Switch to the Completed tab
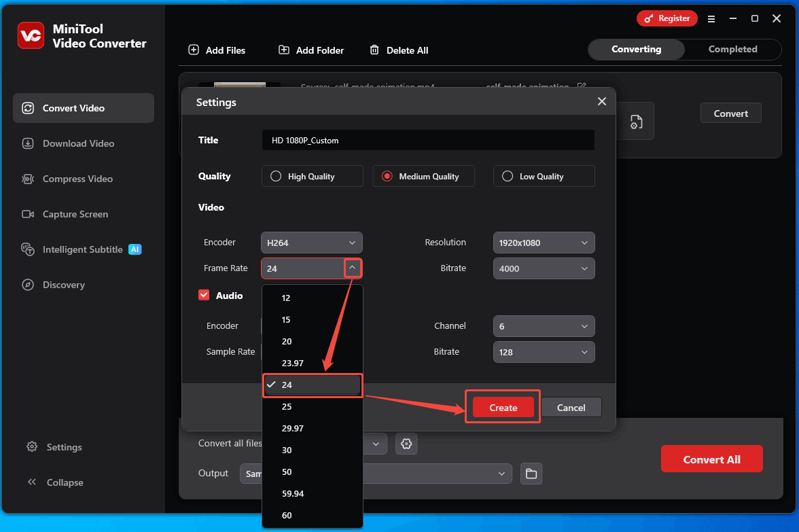The width and height of the screenshot is (799, 532). 732,49
